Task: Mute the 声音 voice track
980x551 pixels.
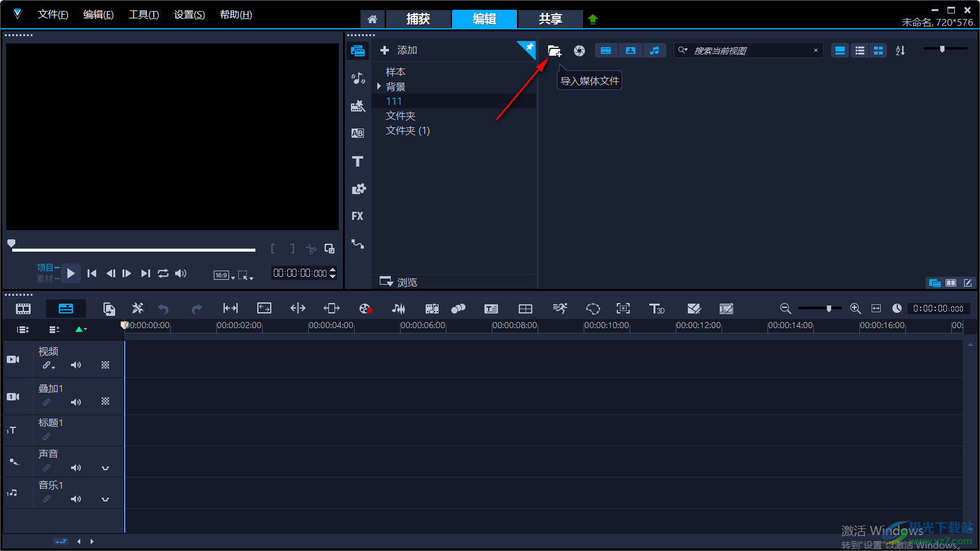Action: coord(76,468)
